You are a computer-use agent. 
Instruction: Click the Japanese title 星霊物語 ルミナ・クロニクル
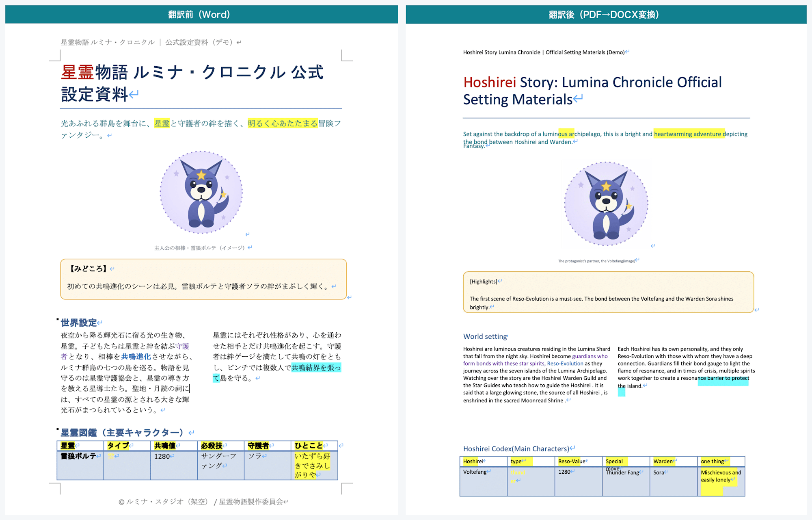coord(174,72)
